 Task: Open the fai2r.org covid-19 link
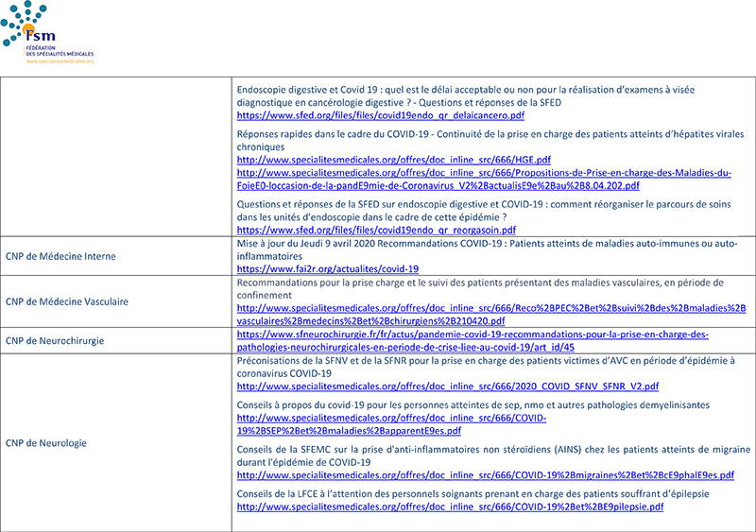click(x=327, y=268)
